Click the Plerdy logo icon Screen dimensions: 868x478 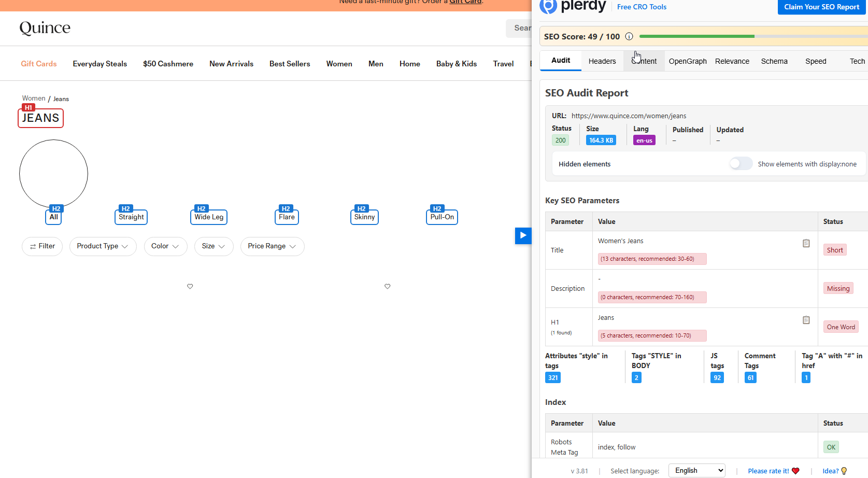point(548,6)
